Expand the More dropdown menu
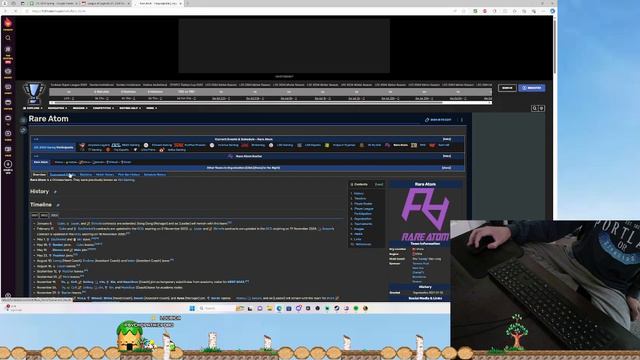This screenshot has width=640, height=360. 151,108
